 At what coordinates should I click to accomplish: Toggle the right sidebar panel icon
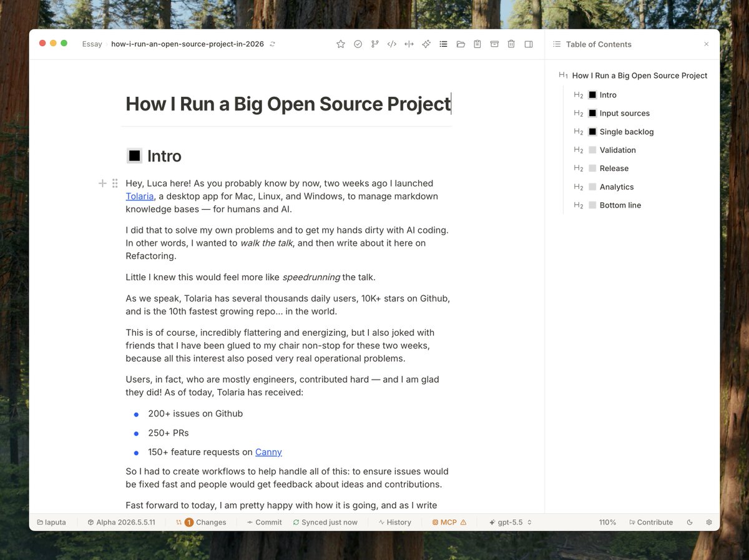coord(529,44)
